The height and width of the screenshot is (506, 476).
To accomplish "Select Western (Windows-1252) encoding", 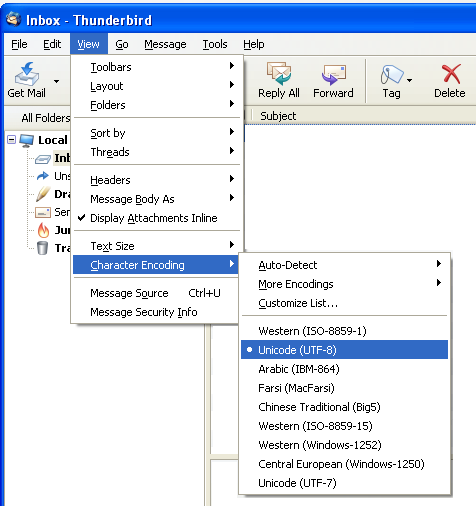I will coord(345,445).
